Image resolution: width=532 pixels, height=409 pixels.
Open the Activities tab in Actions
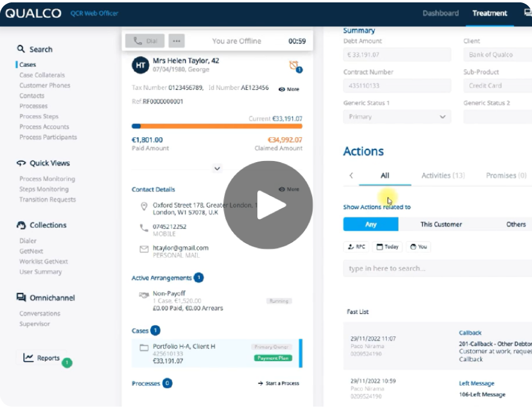pos(443,175)
